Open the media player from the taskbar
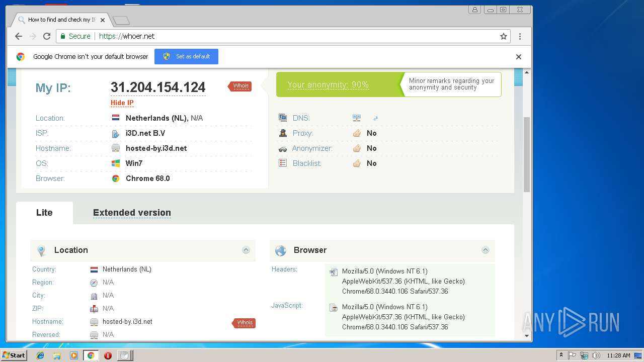Viewport: 644px width, 362px height. (74, 355)
